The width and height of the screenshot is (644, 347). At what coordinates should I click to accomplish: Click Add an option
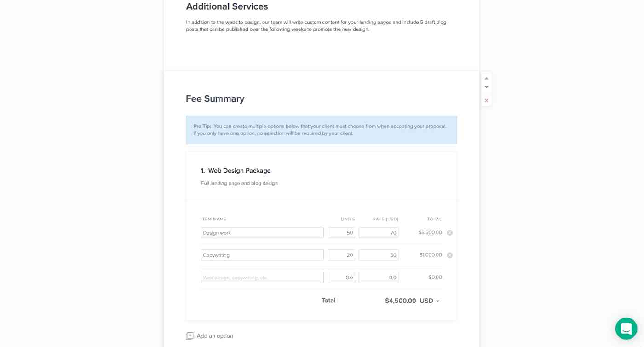[x=215, y=336]
